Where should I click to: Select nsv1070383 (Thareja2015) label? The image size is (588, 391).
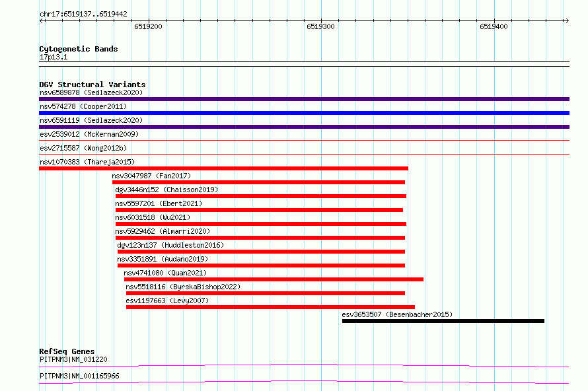tap(87, 162)
